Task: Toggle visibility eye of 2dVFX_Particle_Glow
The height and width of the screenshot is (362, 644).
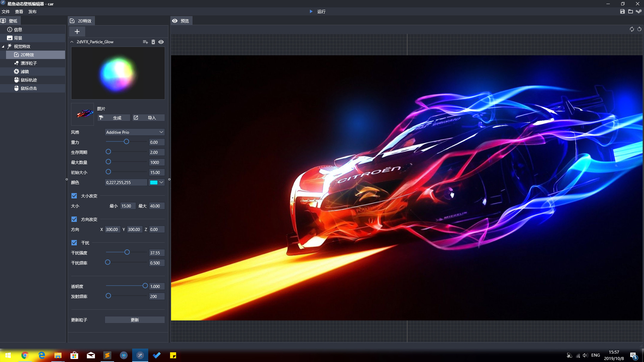Action: [x=161, y=42]
